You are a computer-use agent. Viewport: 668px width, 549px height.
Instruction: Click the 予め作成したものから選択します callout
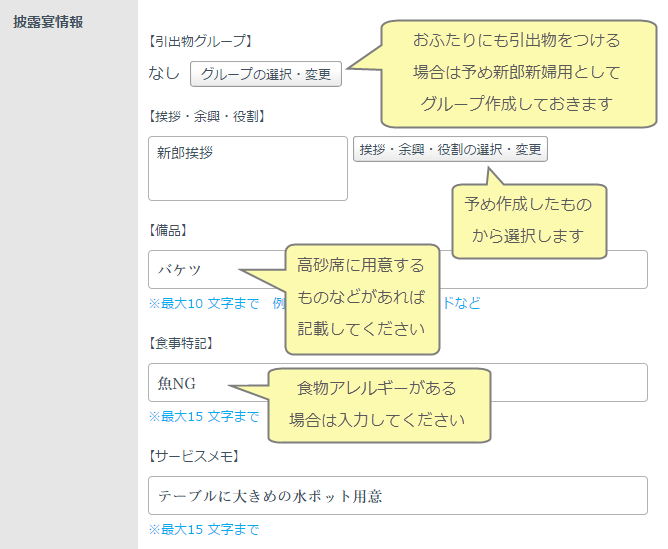point(528,222)
